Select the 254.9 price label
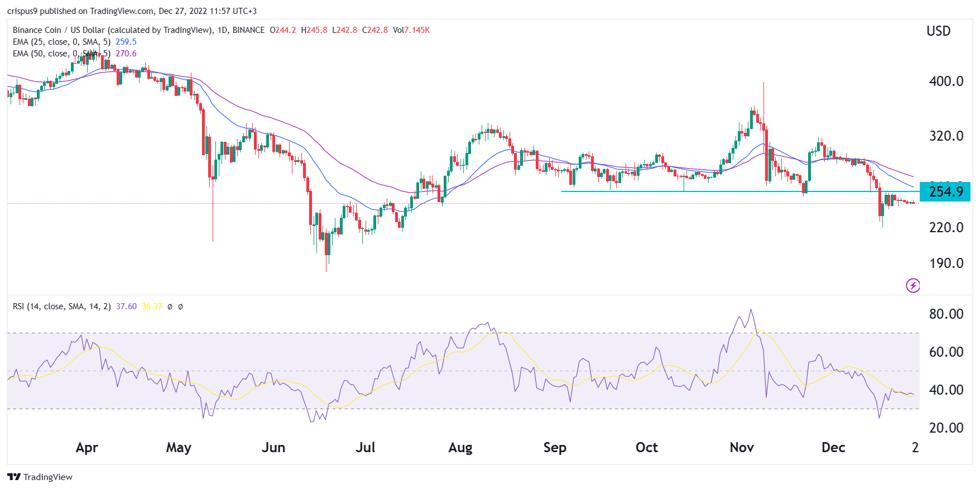980x489 pixels. point(945,191)
